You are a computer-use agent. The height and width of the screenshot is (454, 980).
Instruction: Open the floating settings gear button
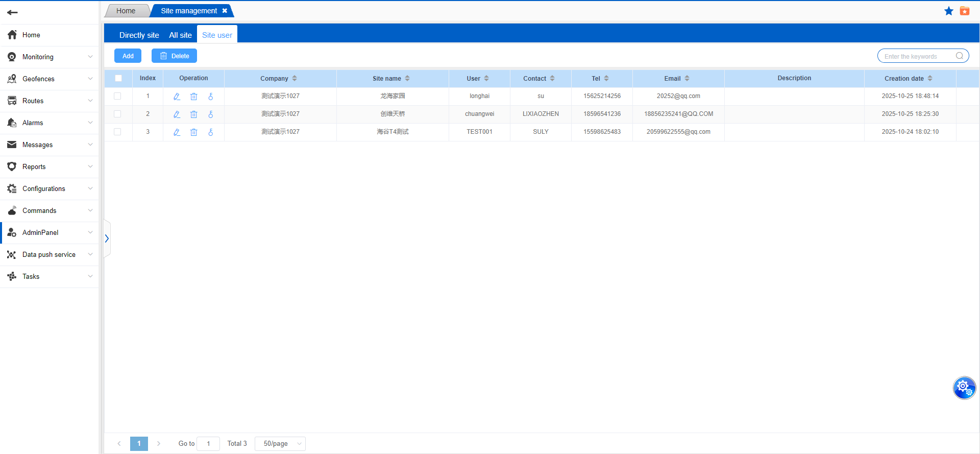[x=965, y=388]
